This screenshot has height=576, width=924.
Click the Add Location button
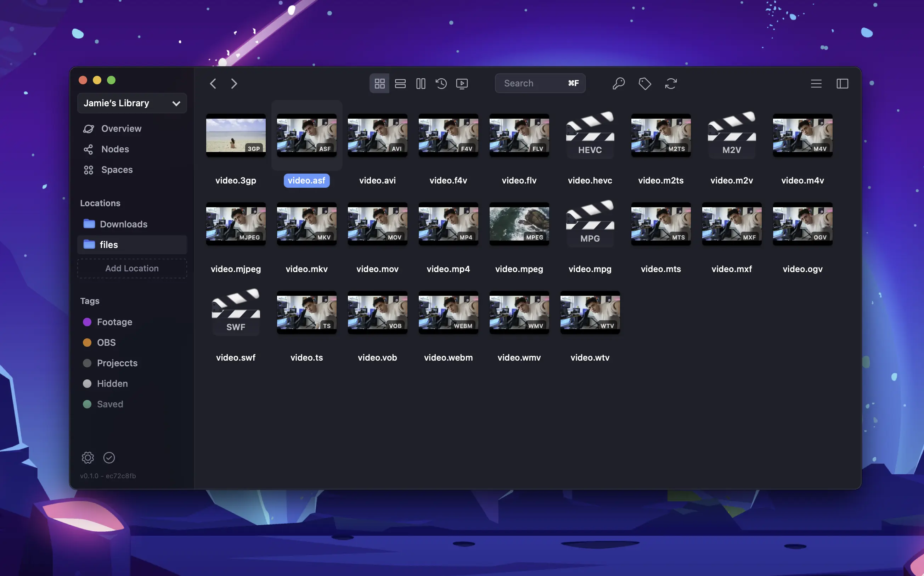click(132, 268)
